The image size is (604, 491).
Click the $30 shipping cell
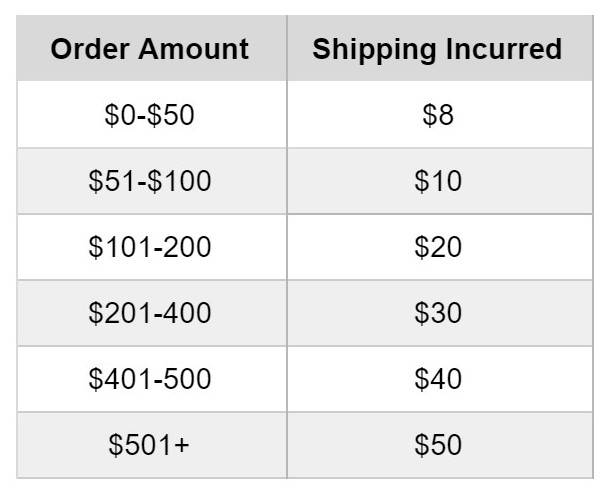point(440,313)
